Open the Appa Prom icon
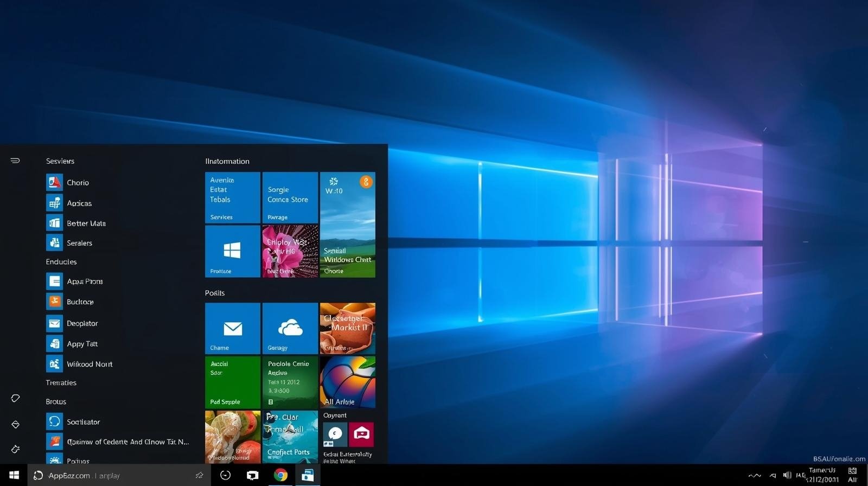 point(54,281)
